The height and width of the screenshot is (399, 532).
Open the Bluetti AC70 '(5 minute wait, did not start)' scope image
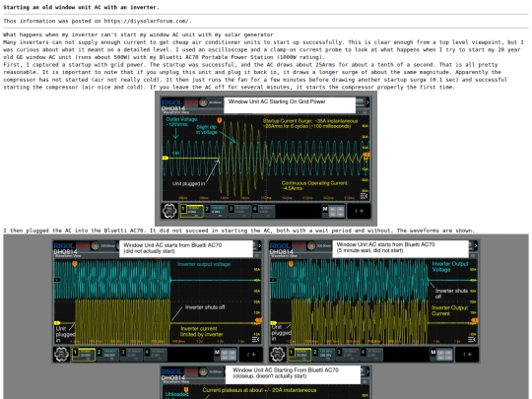[374, 301]
